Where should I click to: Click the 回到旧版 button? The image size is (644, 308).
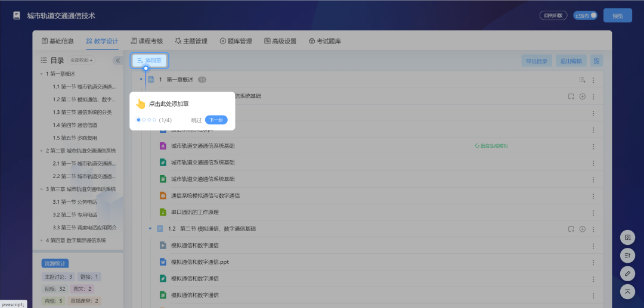point(553,15)
